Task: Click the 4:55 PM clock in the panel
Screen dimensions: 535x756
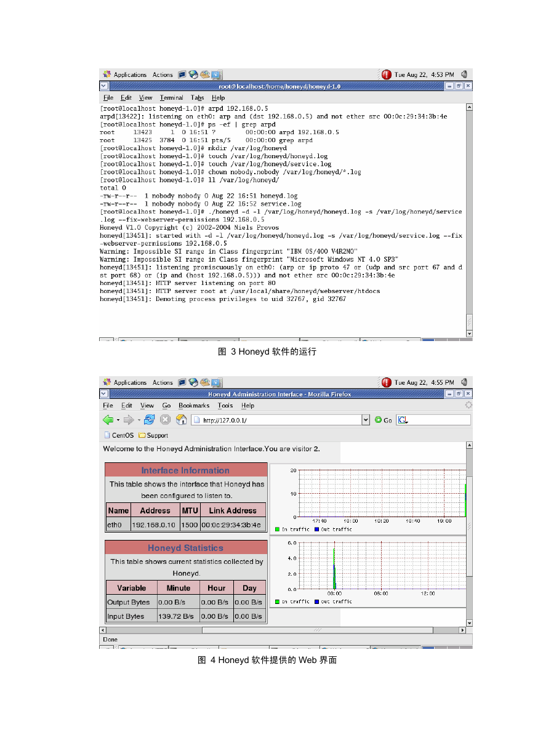Action: pyautogui.click(x=424, y=382)
